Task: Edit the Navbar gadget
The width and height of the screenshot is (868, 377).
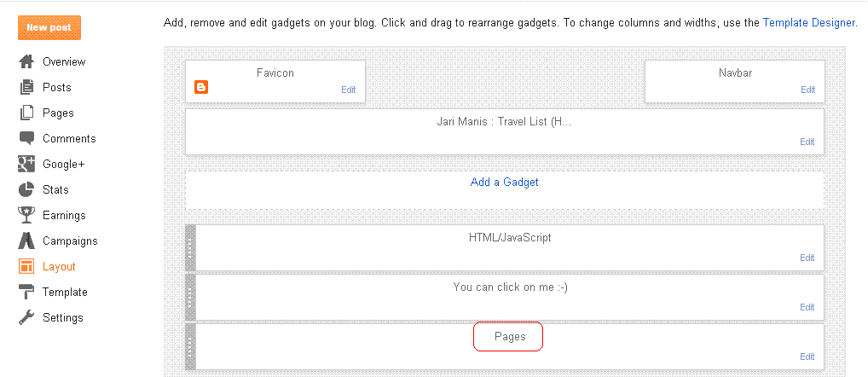Action: [x=807, y=90]
